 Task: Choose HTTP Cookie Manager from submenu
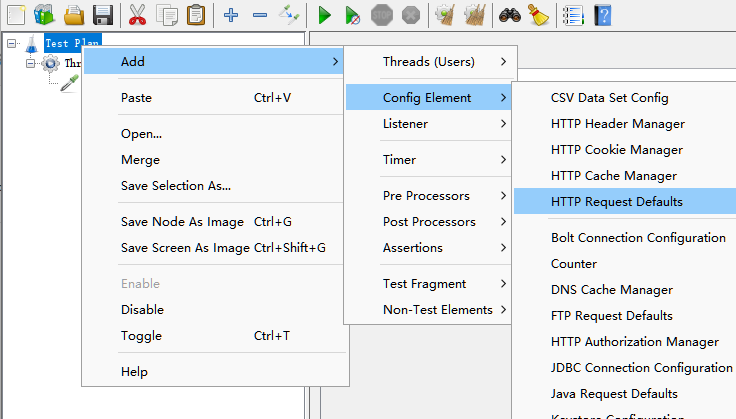tap(617, 150)
